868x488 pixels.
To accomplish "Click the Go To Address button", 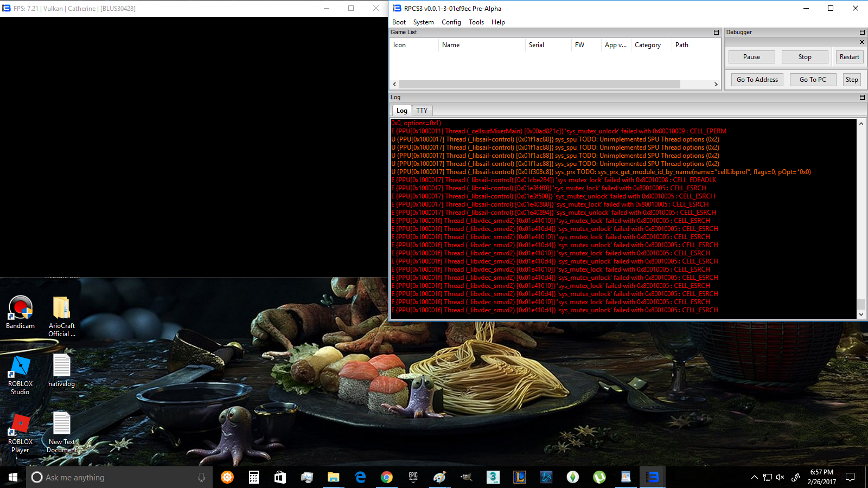I will 757,80.
